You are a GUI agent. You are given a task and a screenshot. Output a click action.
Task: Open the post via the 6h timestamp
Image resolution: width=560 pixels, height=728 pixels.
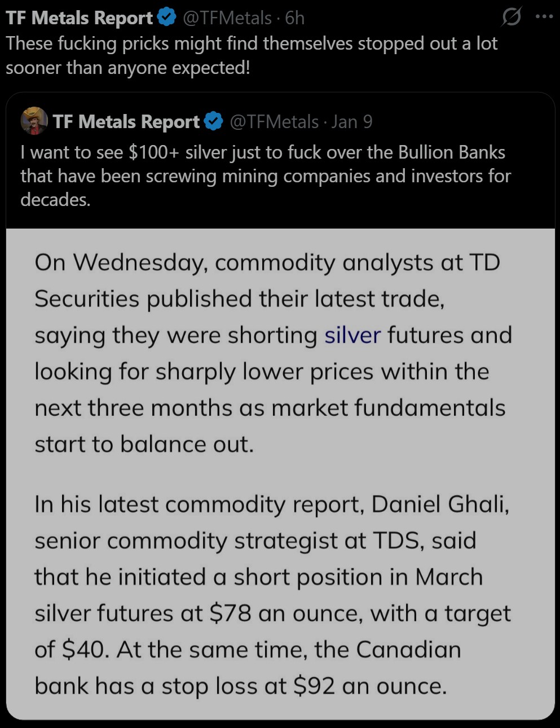295,18
